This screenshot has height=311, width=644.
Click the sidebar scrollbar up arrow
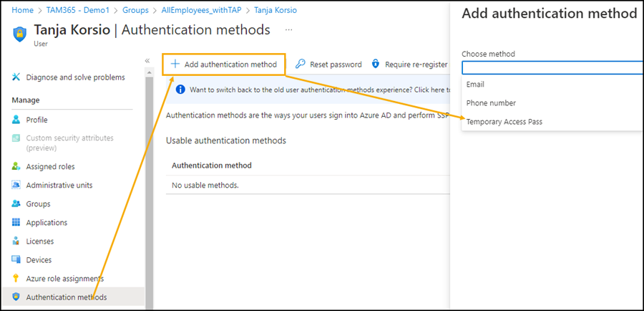[x=149, y=72]
